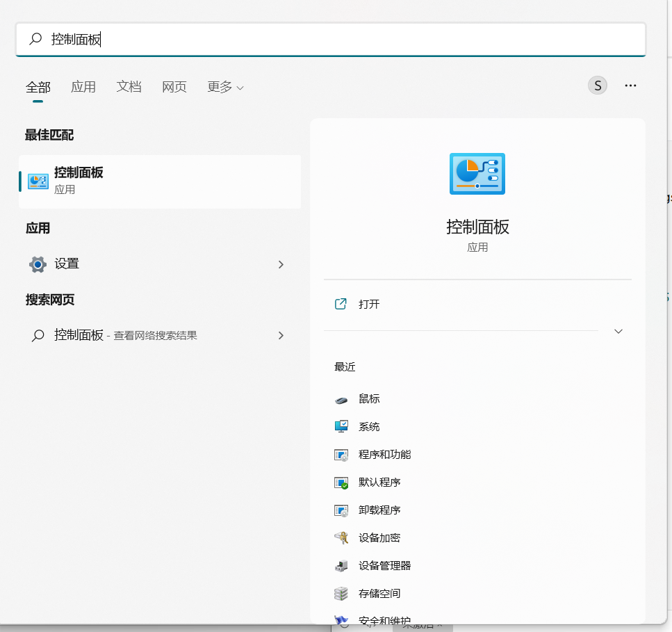This screenshot has width=672, height=632.
Task: Click the 打开 button in preview pane
Action: coord(477,305)
